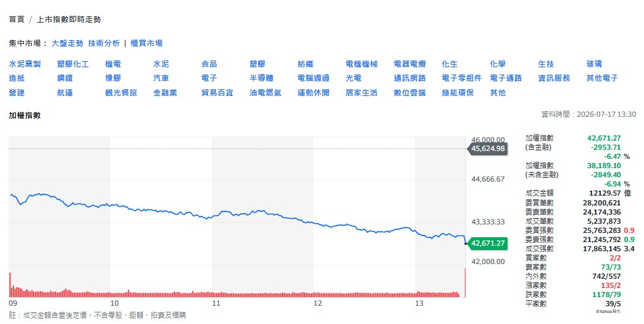The height and width of the screenshot is (324, 644).
Task: Switch to the 大盤走勢 view
Action: point(67,43)
